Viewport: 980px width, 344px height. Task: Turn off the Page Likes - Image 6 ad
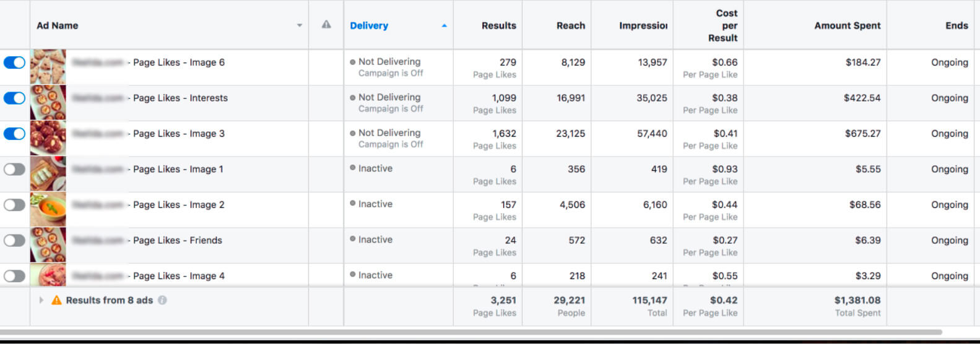(x=14, y=62)
